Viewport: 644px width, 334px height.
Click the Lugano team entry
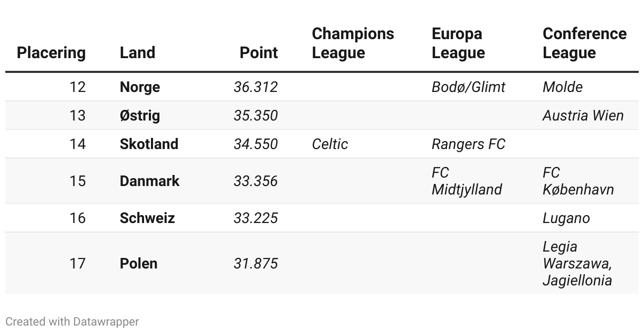[566, 218]
